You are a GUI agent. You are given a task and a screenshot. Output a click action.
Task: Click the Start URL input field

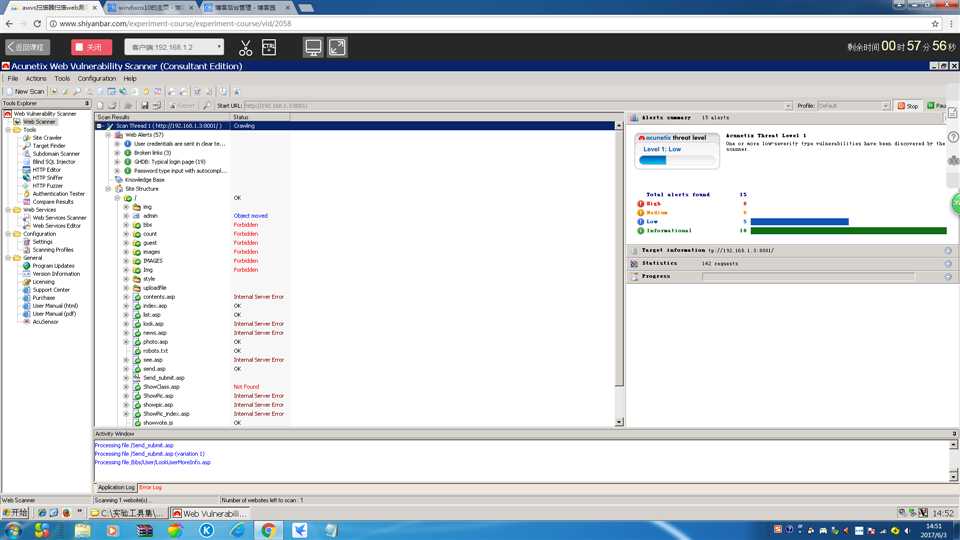click(513, 106)
